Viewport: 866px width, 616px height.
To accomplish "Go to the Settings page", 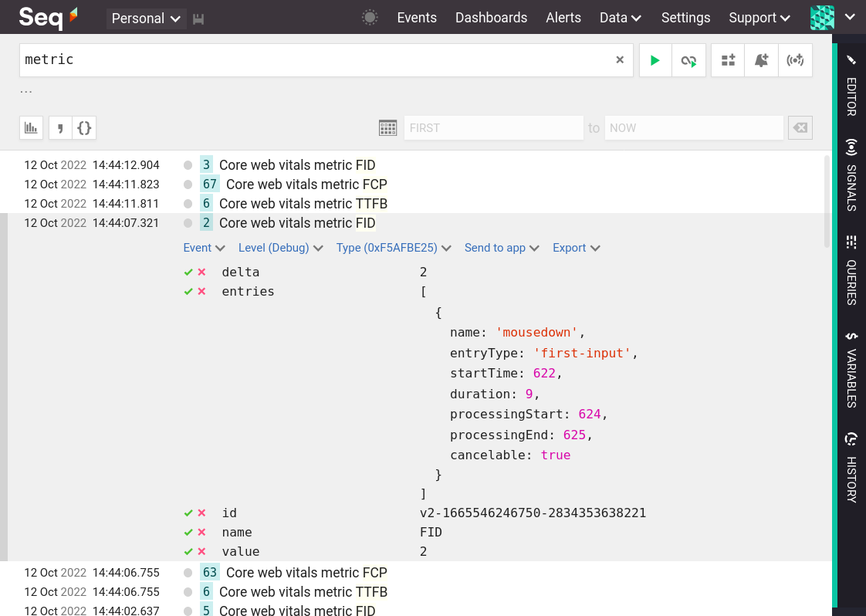I will [x=686, y=18].
